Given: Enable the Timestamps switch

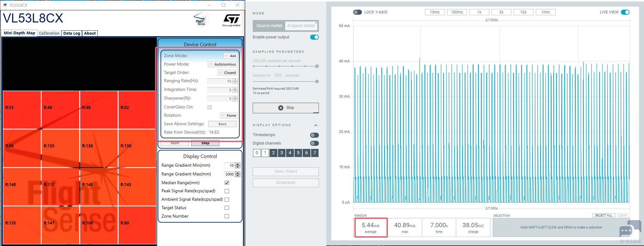Looking at the screenshot, I should coord(315,135).
